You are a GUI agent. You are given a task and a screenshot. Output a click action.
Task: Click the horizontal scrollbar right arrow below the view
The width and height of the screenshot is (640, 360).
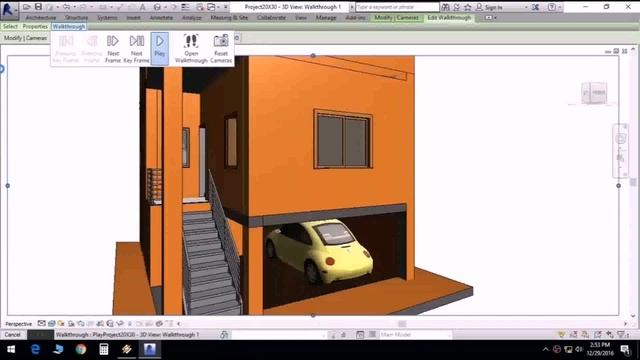coord(625,324)
